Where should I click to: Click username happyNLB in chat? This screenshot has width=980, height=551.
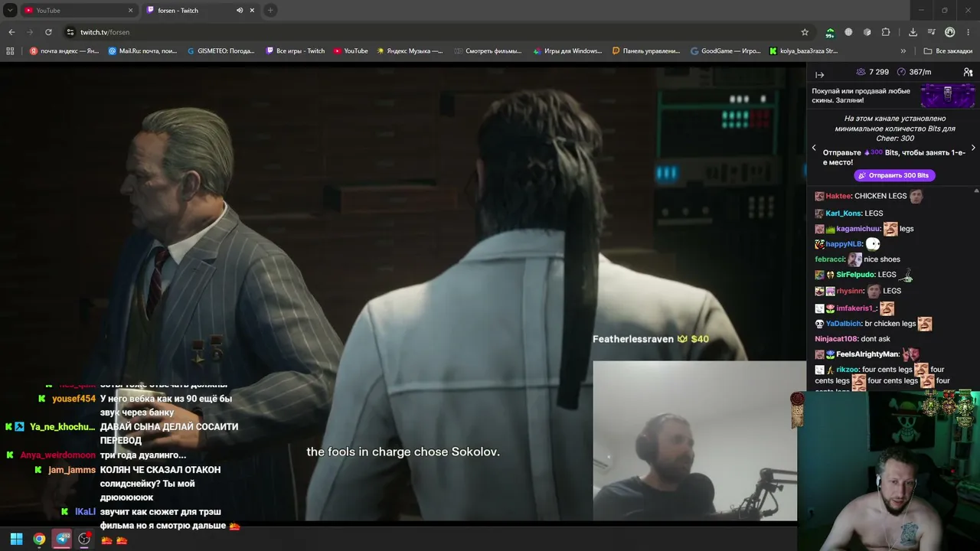(844, 244)
